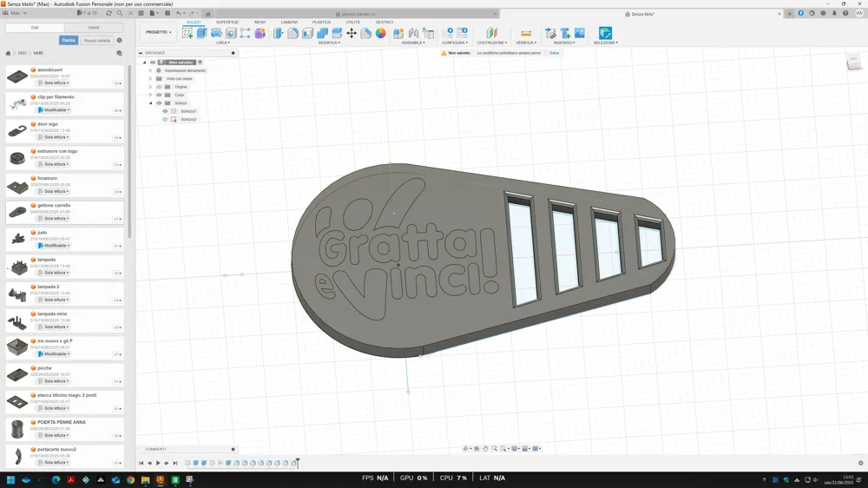Expand the Corpi folder
The image size is (868, 488).
150,95
